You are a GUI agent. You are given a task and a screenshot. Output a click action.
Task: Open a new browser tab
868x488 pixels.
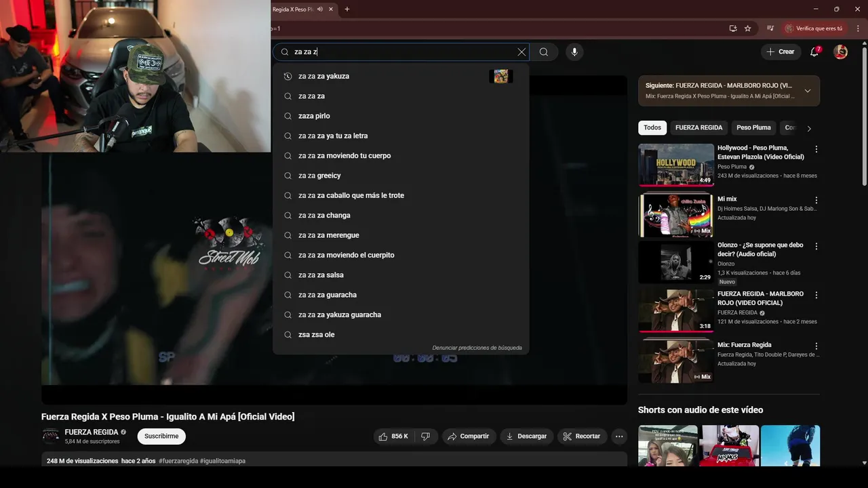point(347,9)
